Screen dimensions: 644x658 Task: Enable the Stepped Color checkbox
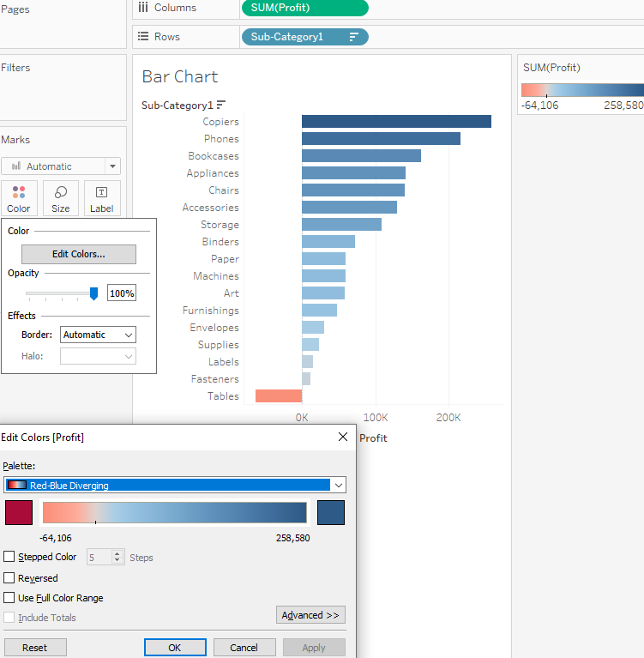click(x=9, y=557)
